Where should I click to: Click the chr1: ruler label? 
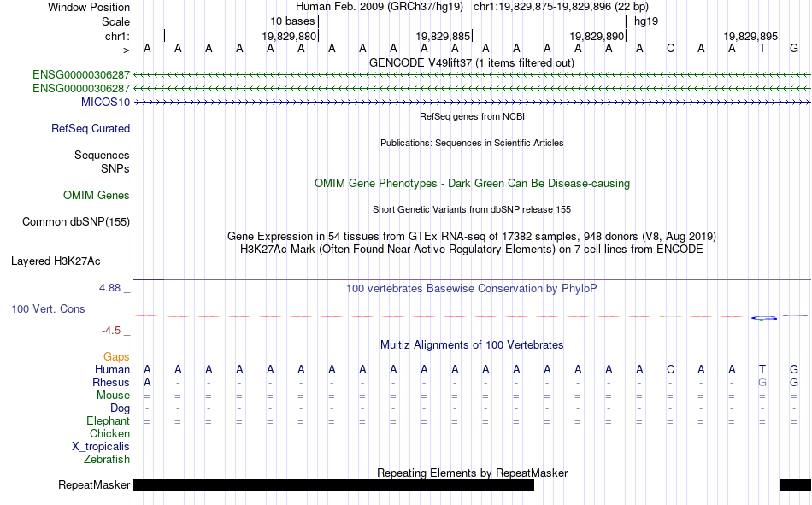(117, 36)
